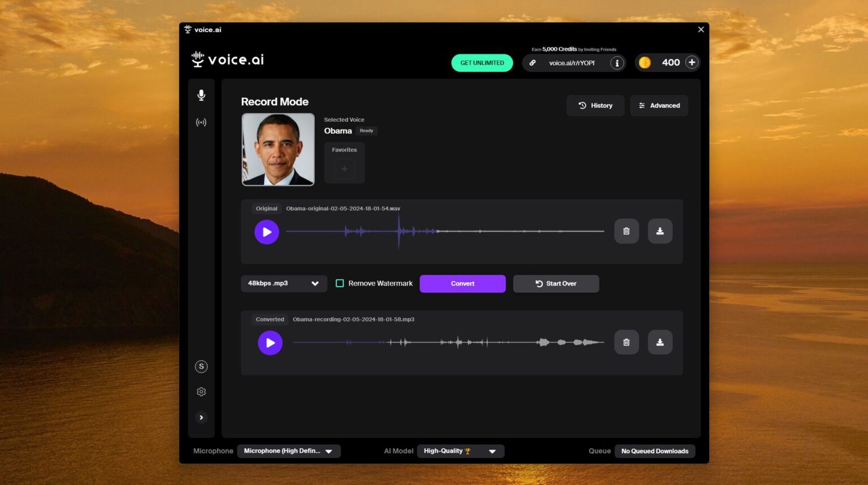Viewport: 868px width, 485px height.
Task: Click the GET UNLIMITED button
Action: (x=481, y=63)
